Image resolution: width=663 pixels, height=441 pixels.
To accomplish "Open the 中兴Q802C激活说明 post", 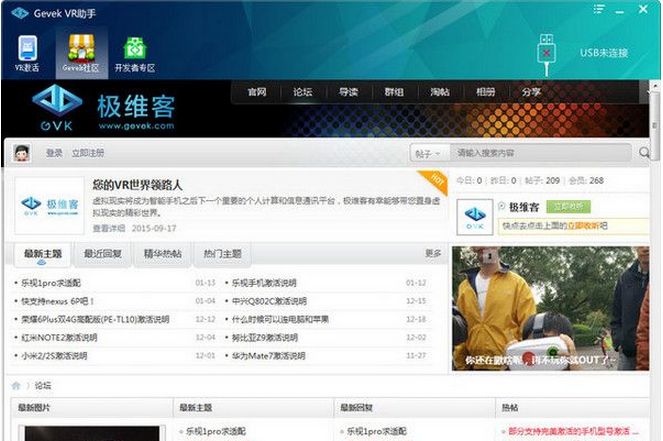I will (x=269, y=301).
